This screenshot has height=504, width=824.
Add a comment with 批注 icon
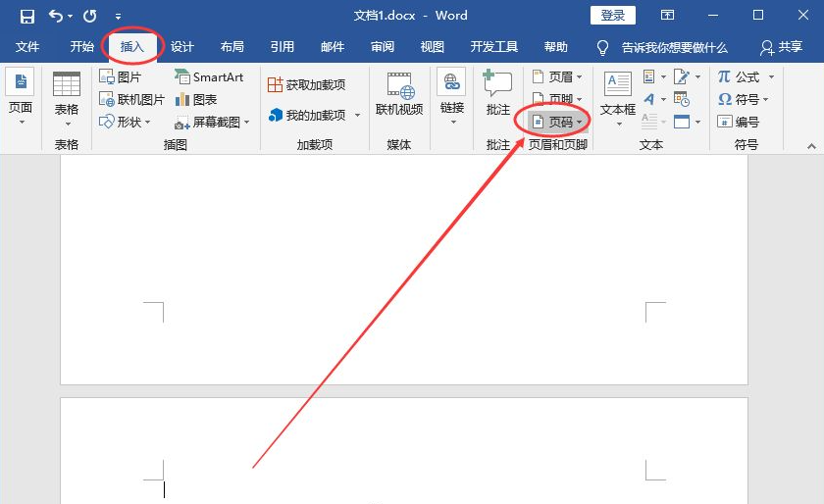[498, 93]
